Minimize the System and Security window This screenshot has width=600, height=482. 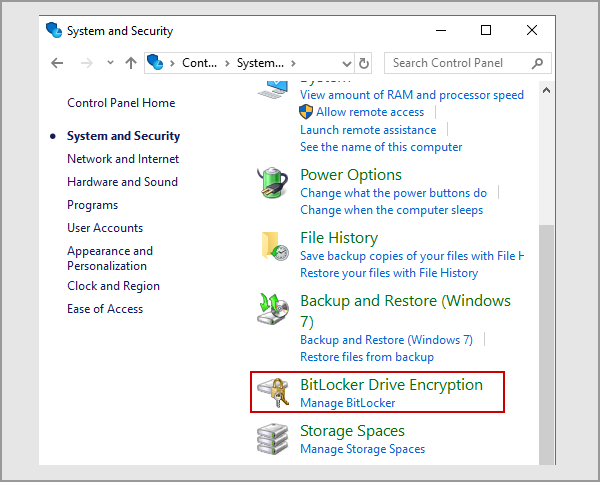point(441,30)
